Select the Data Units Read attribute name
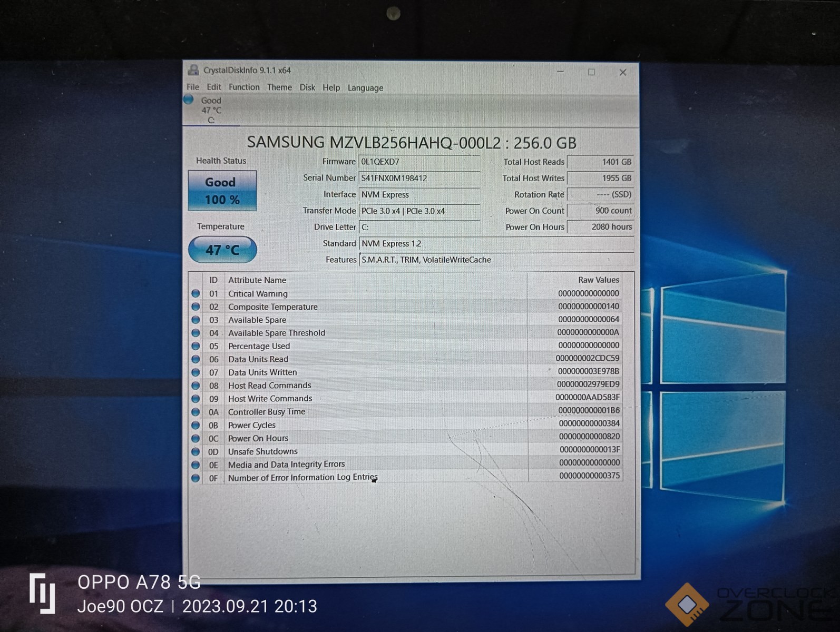840x632 pixels. 258,359
